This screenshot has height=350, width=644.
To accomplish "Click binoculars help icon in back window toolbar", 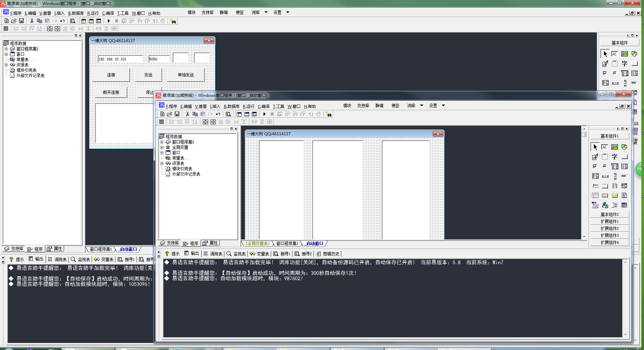I will [x=173, y=21].
